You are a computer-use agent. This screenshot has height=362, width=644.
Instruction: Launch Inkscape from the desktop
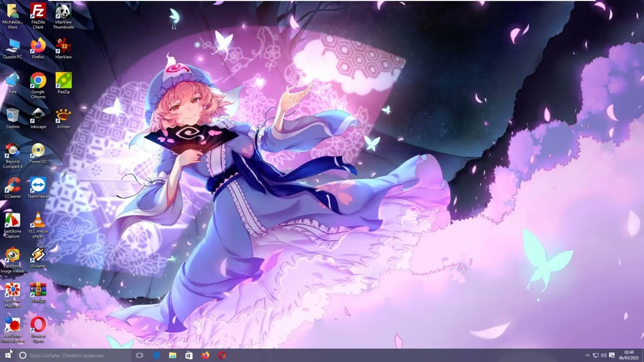(38, 118)
